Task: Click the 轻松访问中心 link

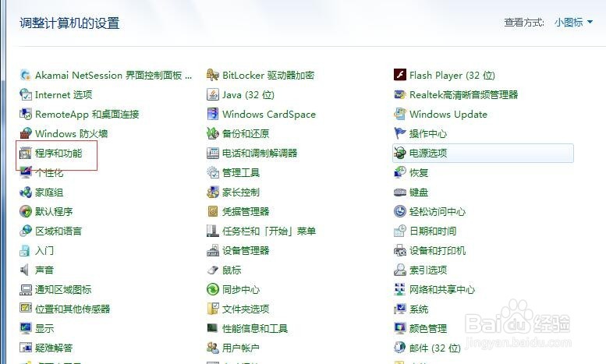Action: (x=438, y=211)
